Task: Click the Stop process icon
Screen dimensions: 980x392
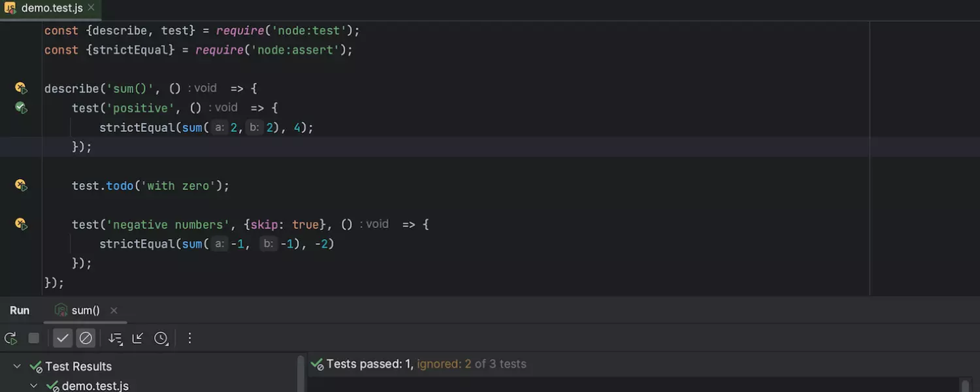Action: [x=34, y=338]
